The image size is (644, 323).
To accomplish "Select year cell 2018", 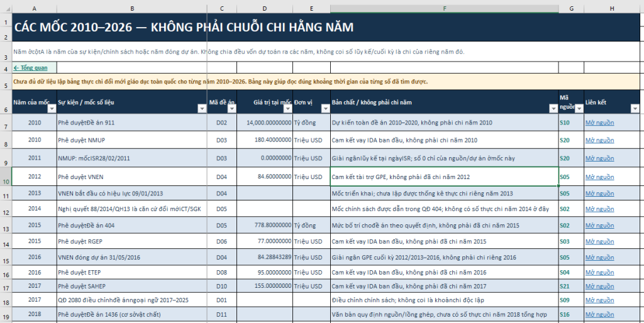I will pos(35,315).
